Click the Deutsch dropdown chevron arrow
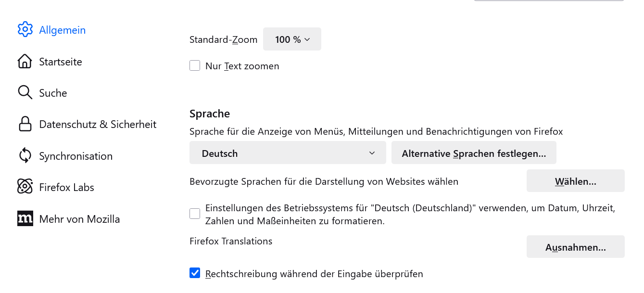Viewport: 644px width, 293px height. coord(372,153)
